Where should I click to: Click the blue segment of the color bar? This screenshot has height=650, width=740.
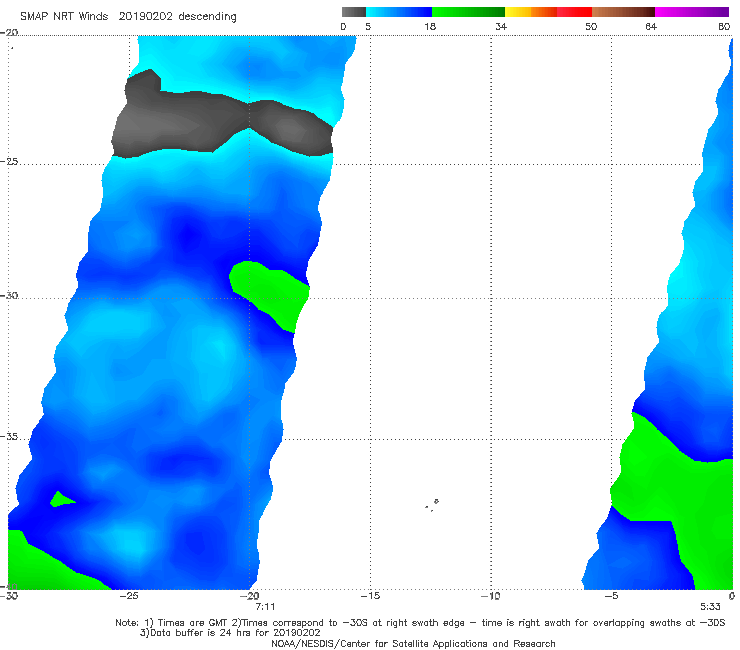(399, 12)
